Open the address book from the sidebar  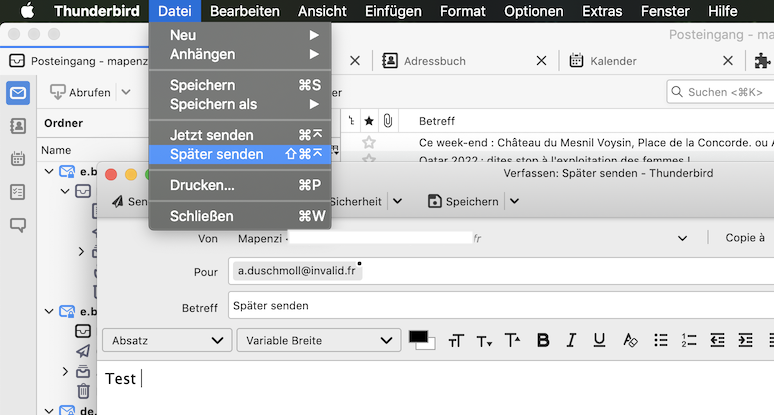point(18,126)
